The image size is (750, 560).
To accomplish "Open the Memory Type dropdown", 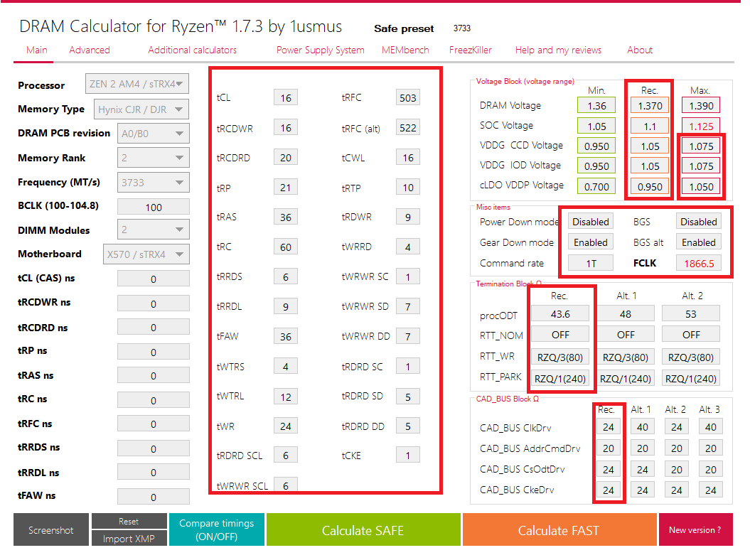I will pos(141,109).
